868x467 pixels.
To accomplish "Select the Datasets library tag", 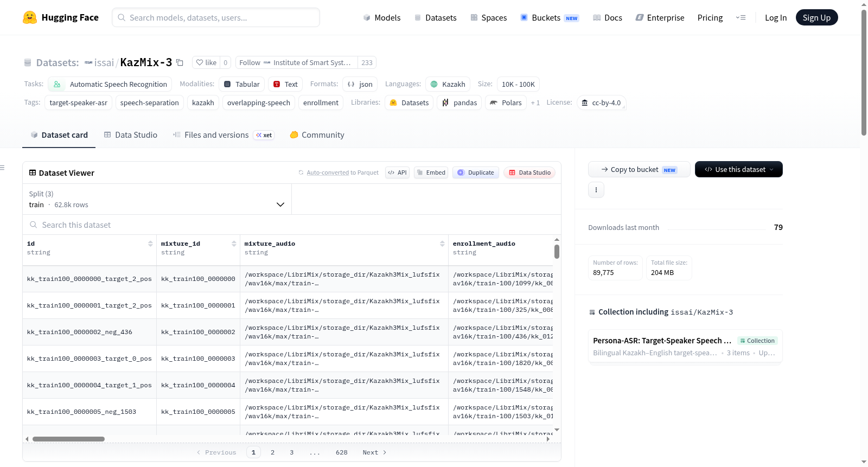I will (409, 103).
